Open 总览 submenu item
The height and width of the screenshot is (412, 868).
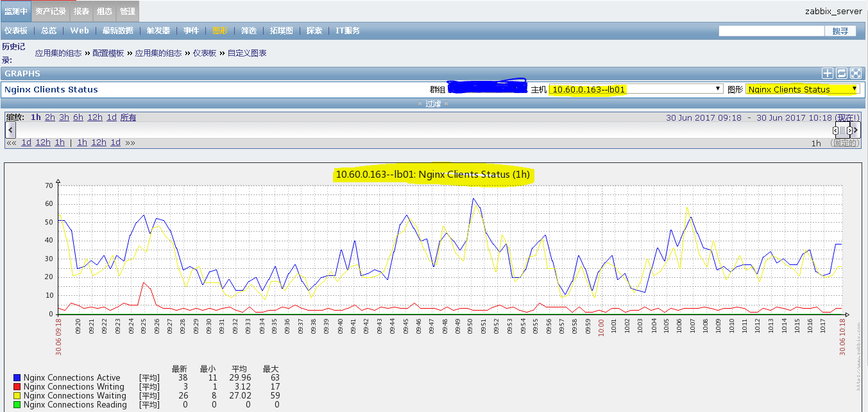coord(49,31)
